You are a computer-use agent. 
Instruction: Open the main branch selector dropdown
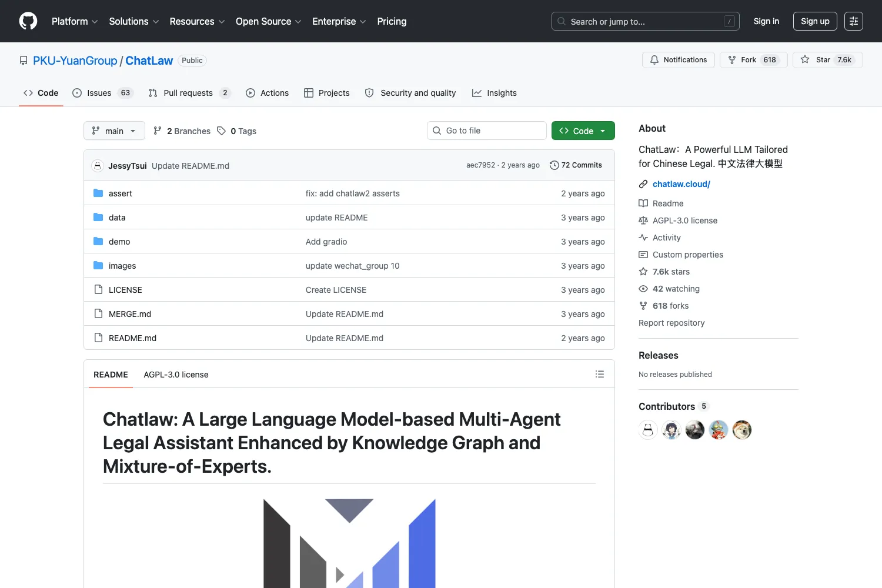pyautogui.click(x=114, y=131)
